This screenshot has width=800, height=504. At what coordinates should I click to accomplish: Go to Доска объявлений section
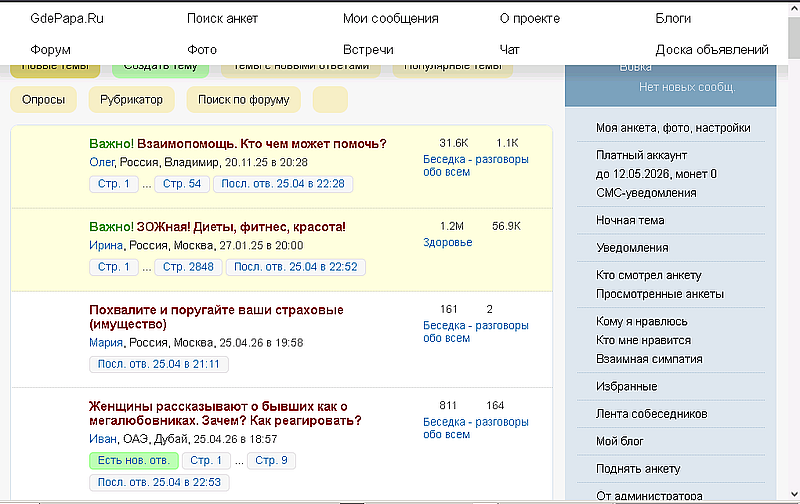[x=711, y=49]
